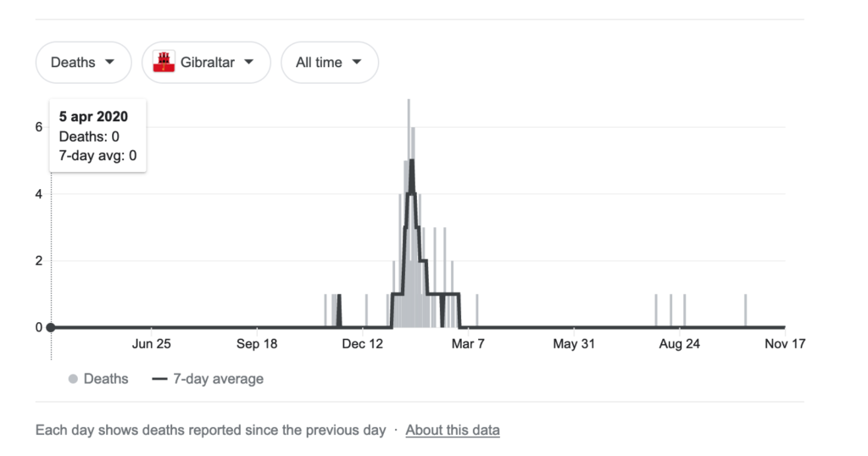Click the Deaths legend text label
The width and height of the screenshot is (868, 456).
pos(106,379)
